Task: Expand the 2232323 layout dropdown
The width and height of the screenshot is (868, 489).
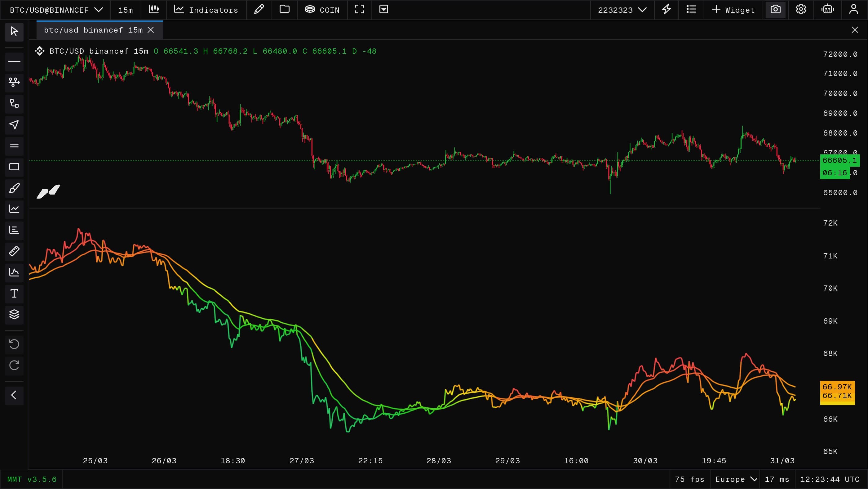Action: 622,10
